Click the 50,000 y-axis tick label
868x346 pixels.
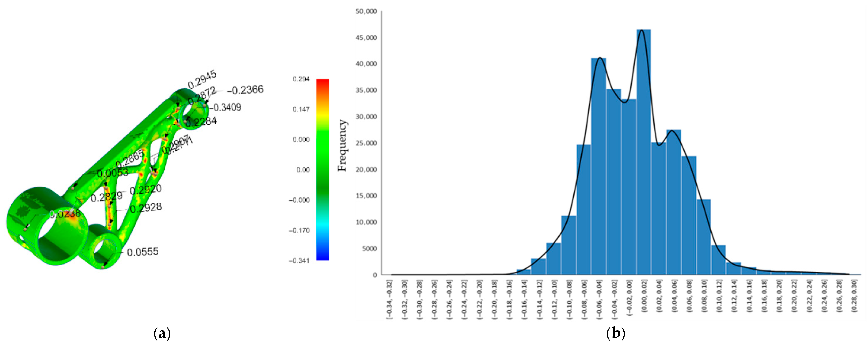(366, 12)
